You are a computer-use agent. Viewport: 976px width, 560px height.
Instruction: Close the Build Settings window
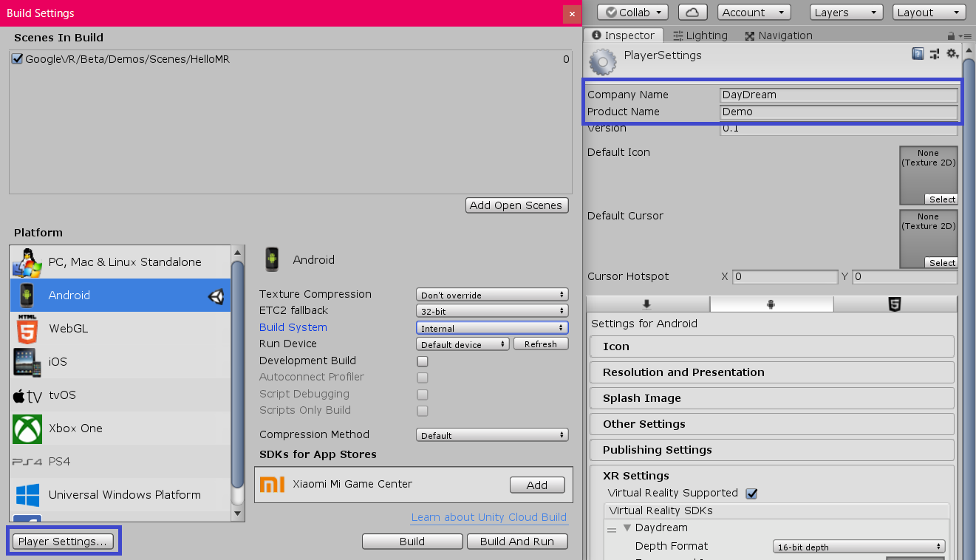click(571, 13)
